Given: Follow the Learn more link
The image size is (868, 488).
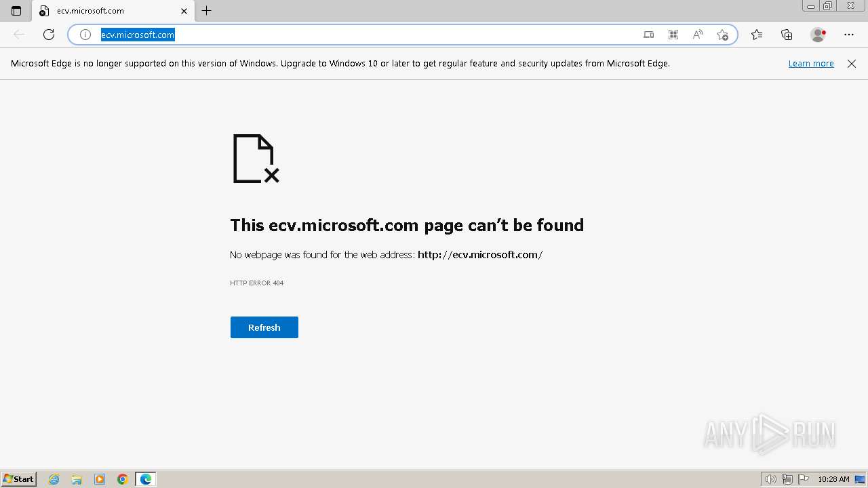Looking at the screenshot, I should [811, 64].
